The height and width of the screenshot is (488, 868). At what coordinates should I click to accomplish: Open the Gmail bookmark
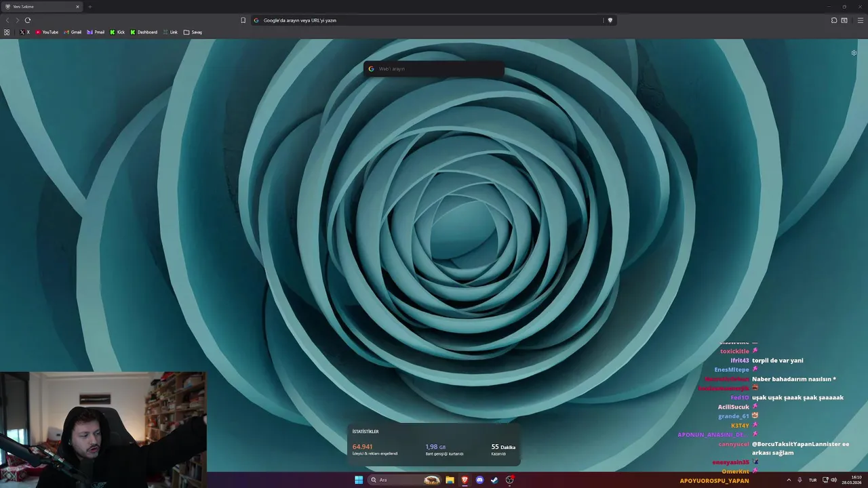tap(73, 32)
